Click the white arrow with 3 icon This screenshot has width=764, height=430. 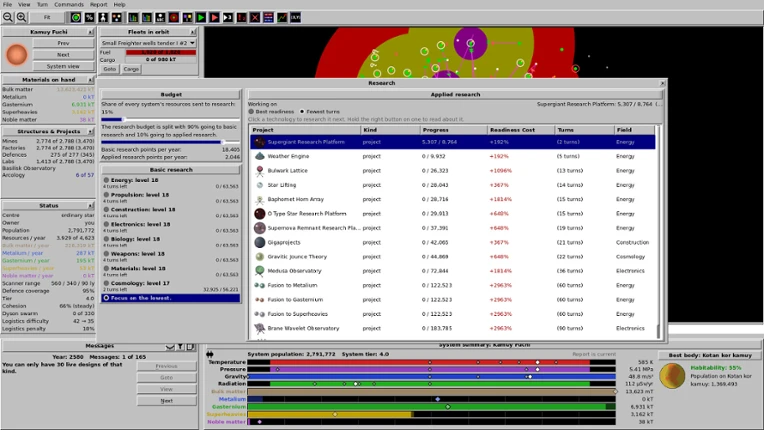click(228, 18)
